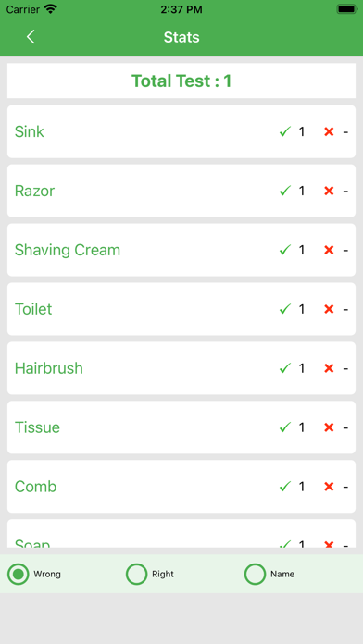Click the Wi-Fi icon in status bar

[x=51, y=9]
